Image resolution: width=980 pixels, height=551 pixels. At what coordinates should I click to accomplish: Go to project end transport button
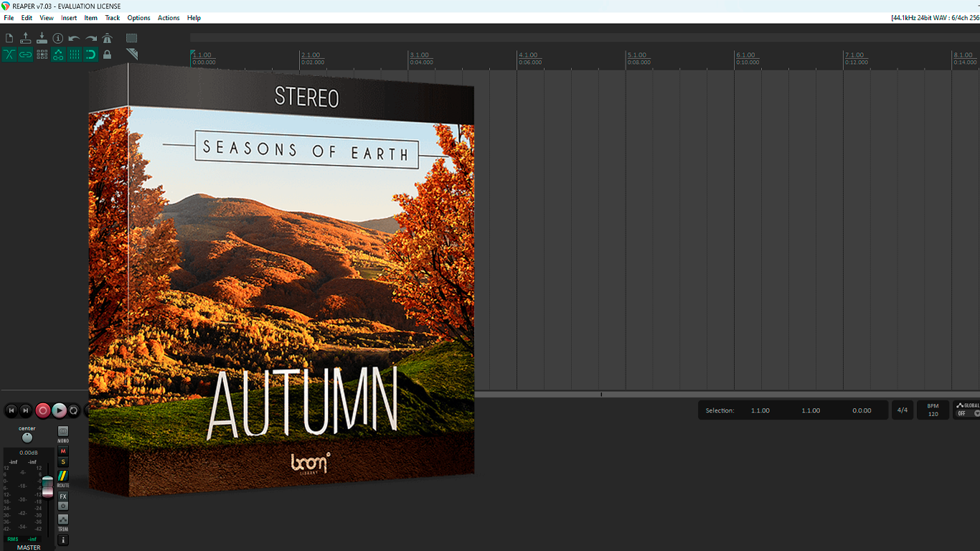pyautogui.click(x=26, y=410)
